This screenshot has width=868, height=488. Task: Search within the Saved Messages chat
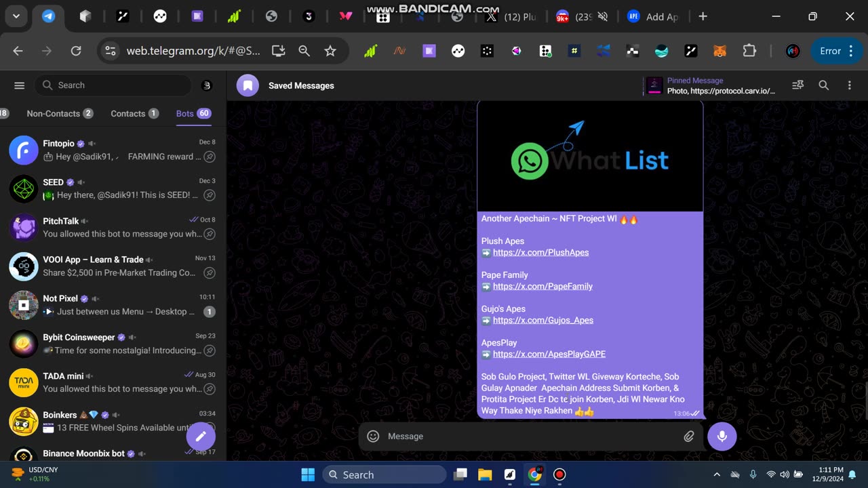(823, 85)
